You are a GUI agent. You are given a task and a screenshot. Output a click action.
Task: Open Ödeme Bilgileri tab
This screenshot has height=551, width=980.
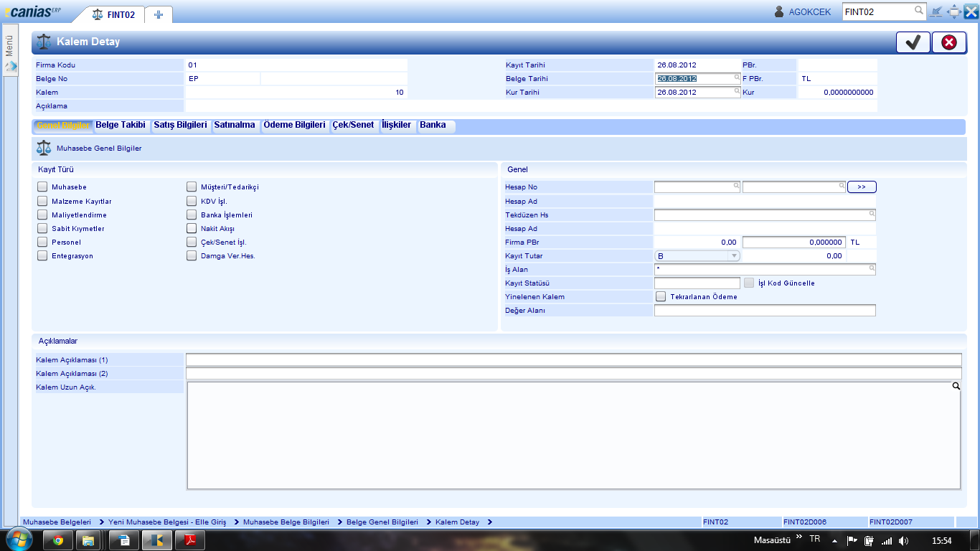click(294, 126)
